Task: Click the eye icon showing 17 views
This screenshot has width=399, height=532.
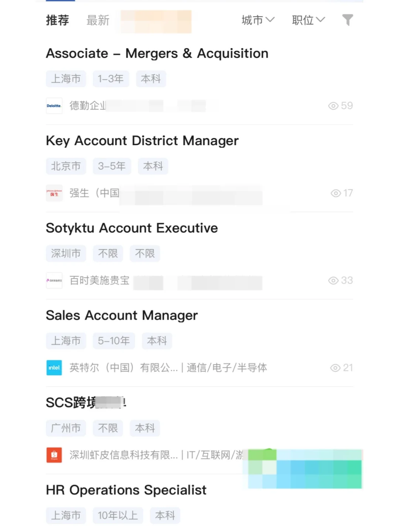Action: pyautogui.click(x=335, y=193)
